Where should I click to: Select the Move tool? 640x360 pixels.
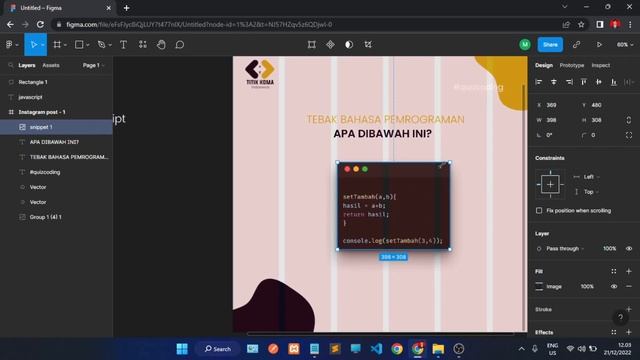click(x=33, y=44)
